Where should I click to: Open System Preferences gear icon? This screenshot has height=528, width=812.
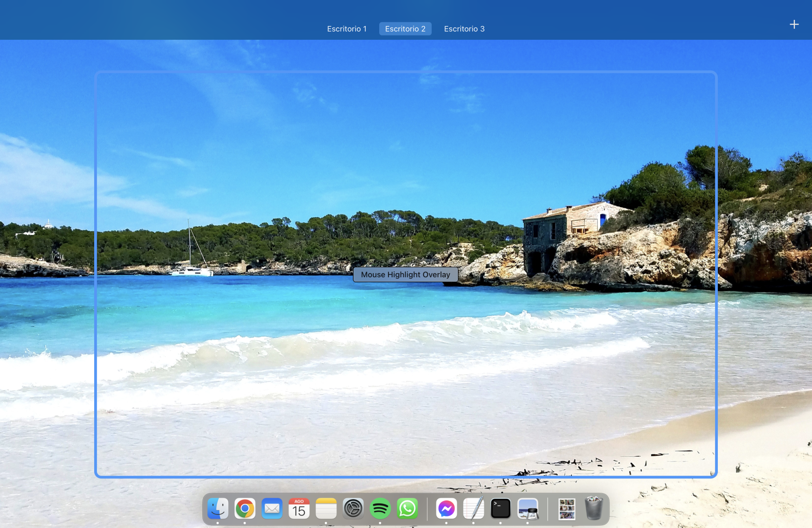(x=353, y=509)
